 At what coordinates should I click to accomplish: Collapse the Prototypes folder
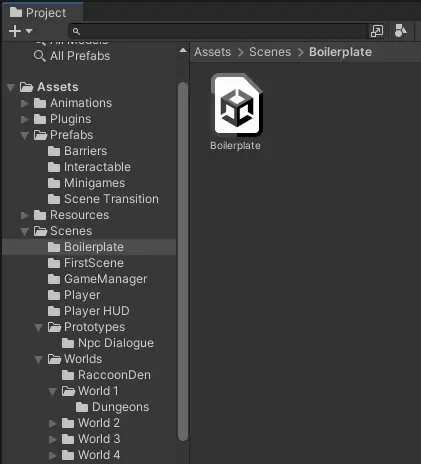click(x=39, y=327)
